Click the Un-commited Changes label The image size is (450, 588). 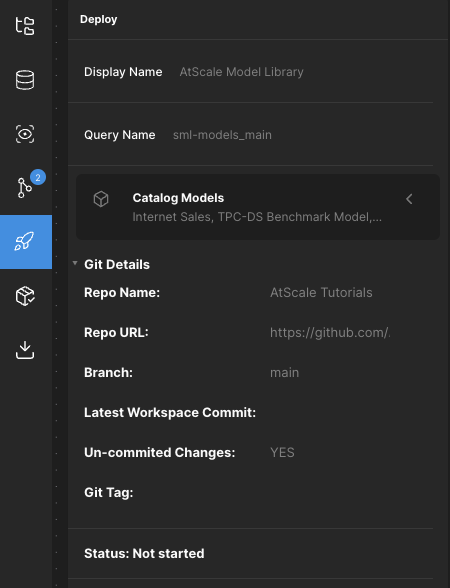(x=160, y=453)
